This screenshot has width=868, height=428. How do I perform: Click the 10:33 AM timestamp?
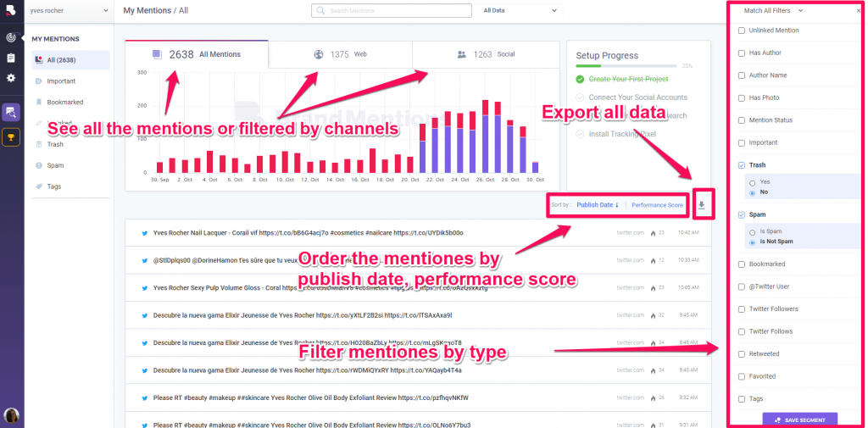pos(688,259)
